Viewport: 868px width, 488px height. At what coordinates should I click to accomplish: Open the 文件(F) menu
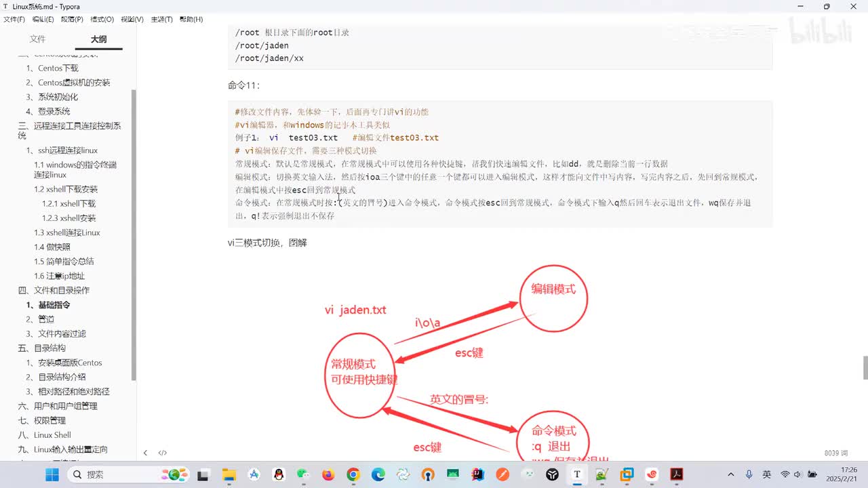pyautogui.click(x=14, y=20)
